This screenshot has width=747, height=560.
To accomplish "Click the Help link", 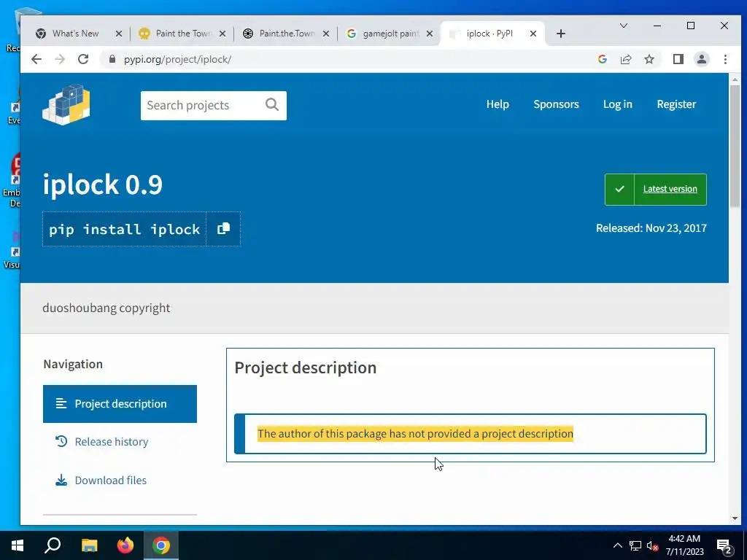I will point(498,104).
